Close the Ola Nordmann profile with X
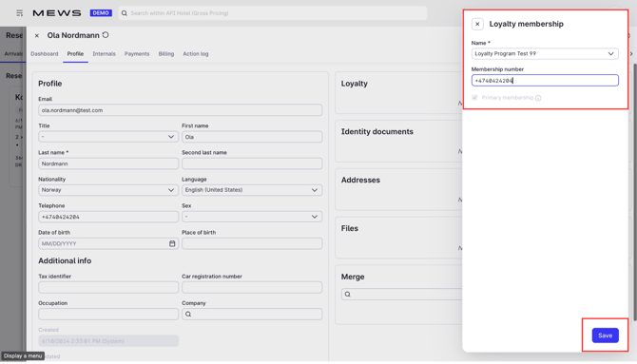 (37, 36)
